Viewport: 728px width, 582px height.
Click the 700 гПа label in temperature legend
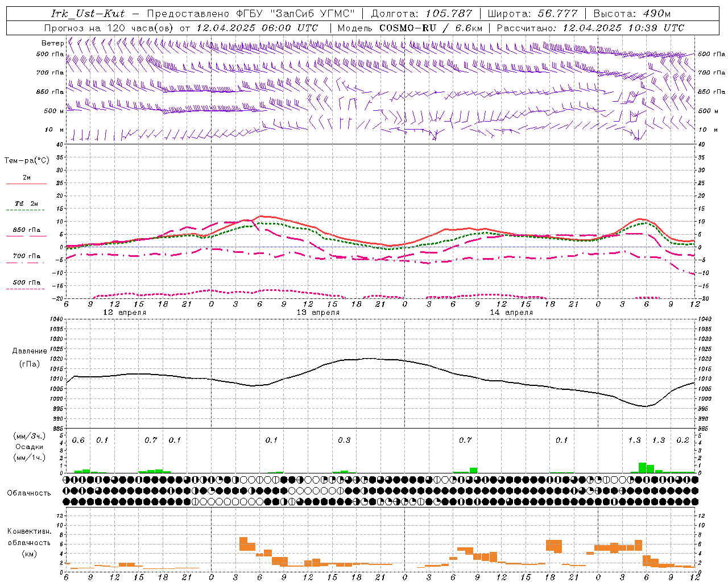pos(27,256)
